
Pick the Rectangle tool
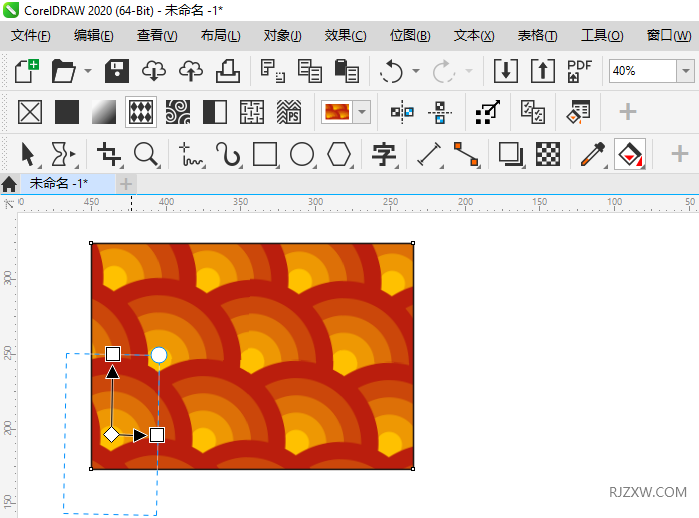[x=265, y=154]
